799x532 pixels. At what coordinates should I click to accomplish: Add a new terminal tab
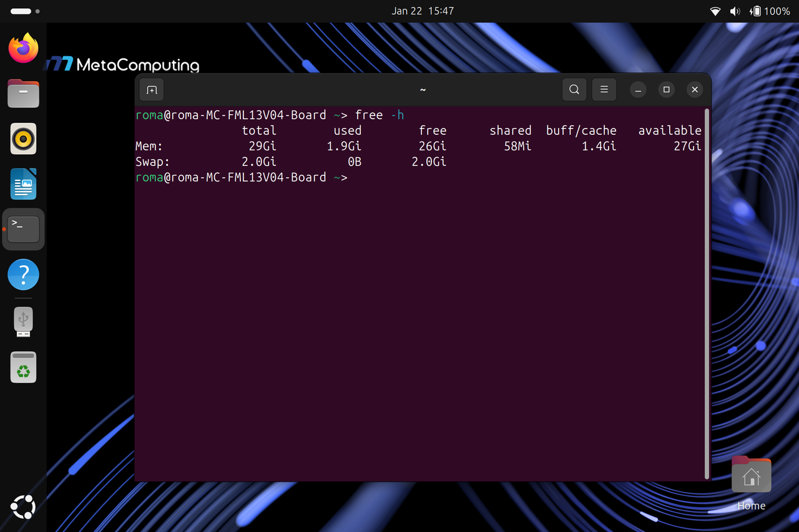[152, 90]
